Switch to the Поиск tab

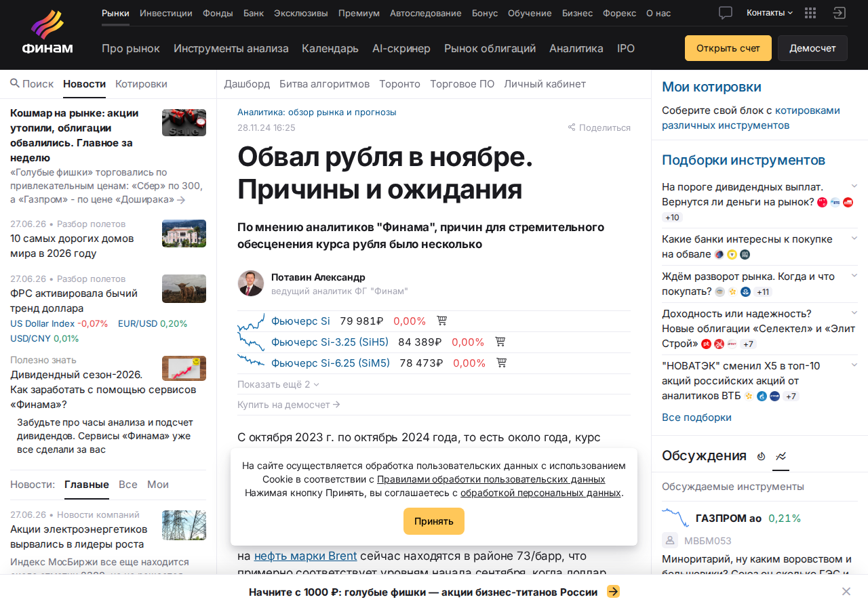point(32,83)
